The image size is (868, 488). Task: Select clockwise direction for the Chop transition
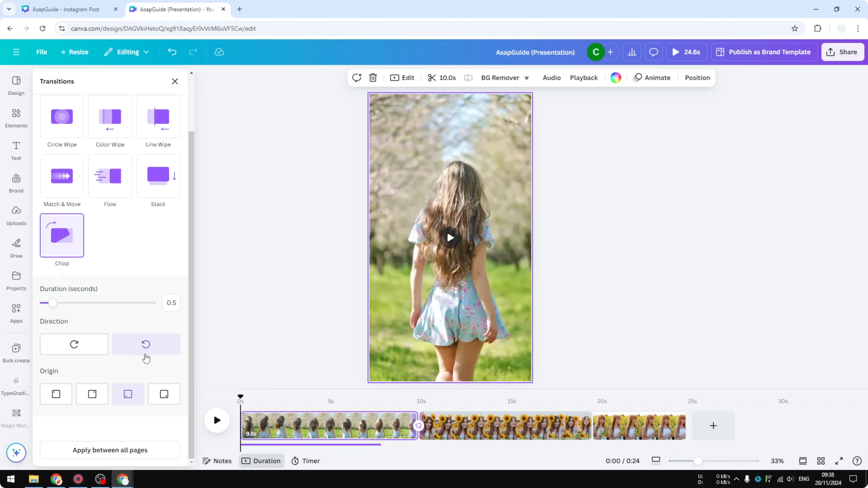[74, 344]
